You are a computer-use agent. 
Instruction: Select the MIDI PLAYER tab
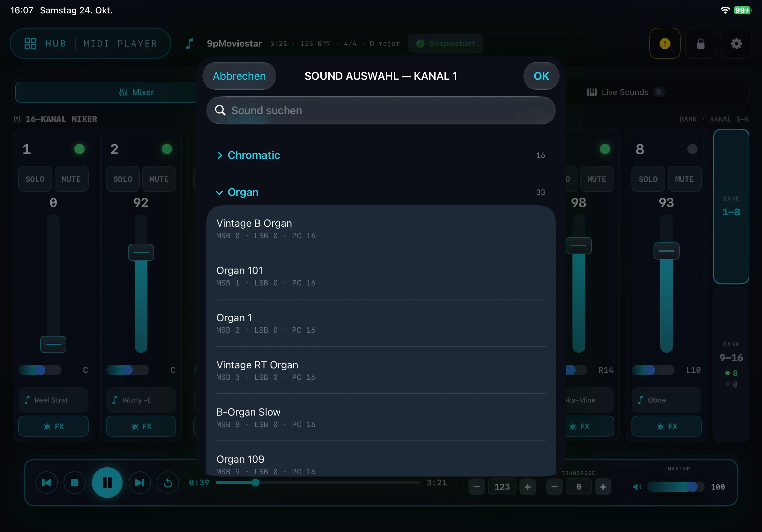121,43
